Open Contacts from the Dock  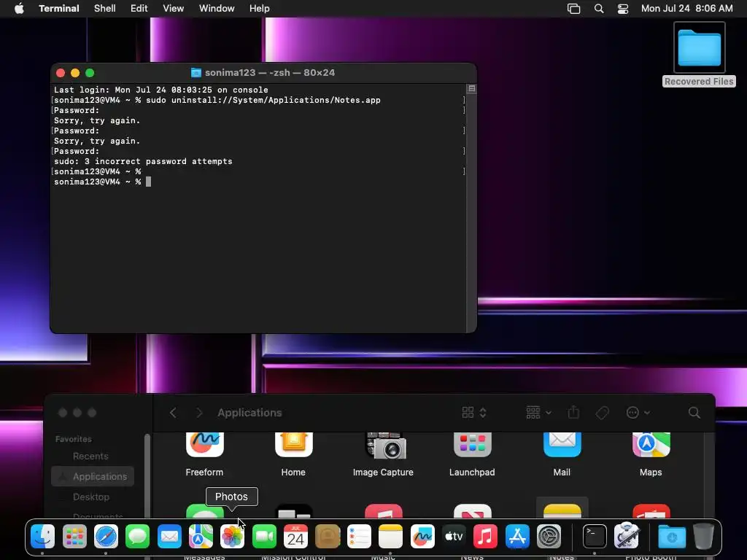click(x=328, y=536)
